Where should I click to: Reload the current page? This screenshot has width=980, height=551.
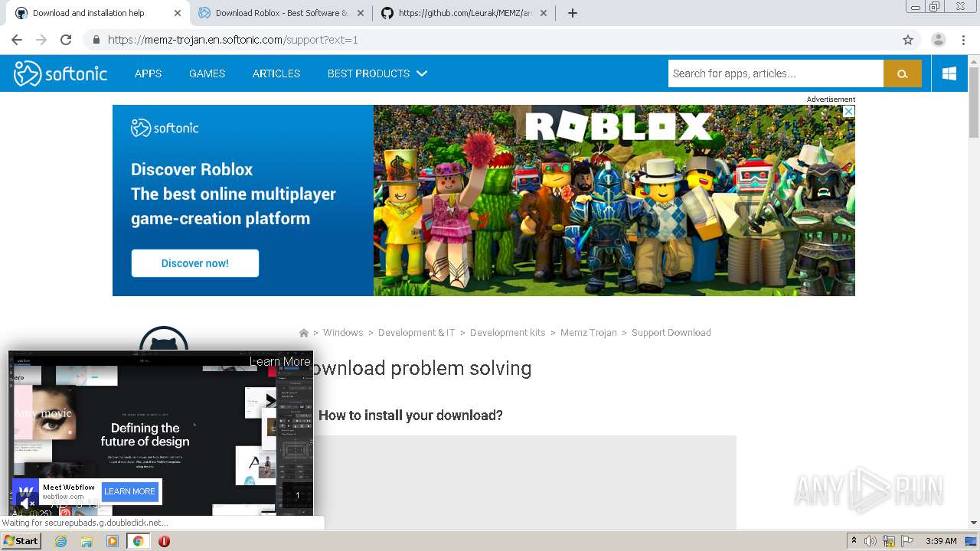(66, 40)
